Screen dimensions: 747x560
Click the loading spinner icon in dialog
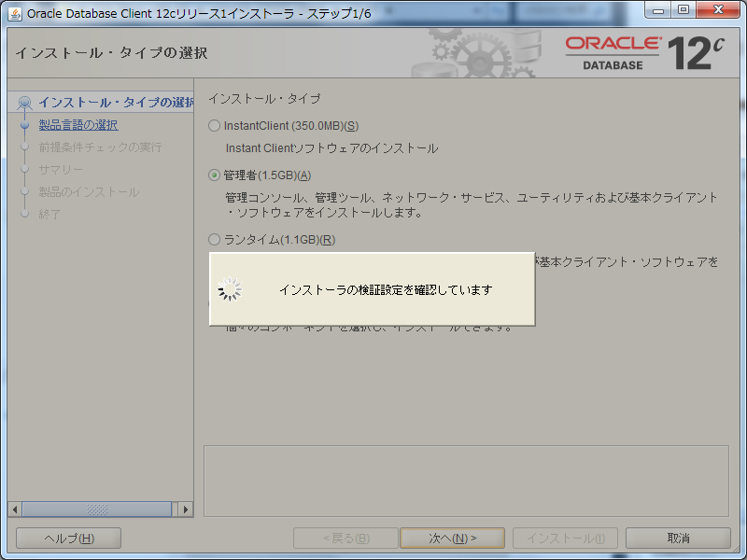[x=230, y=289]
